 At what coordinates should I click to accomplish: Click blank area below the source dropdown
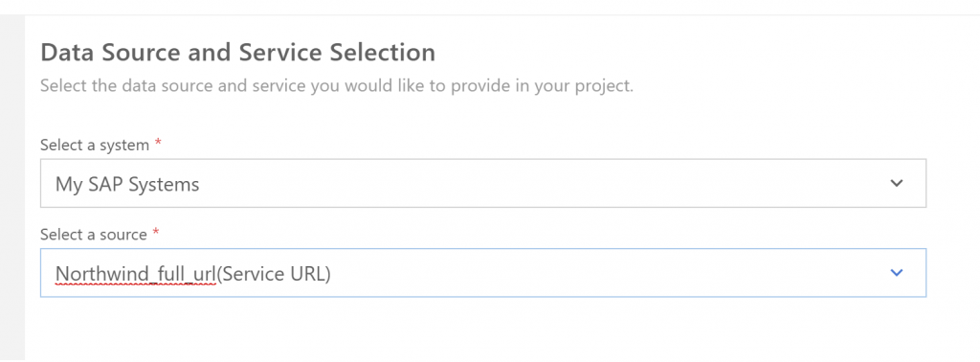click(483, 329)
